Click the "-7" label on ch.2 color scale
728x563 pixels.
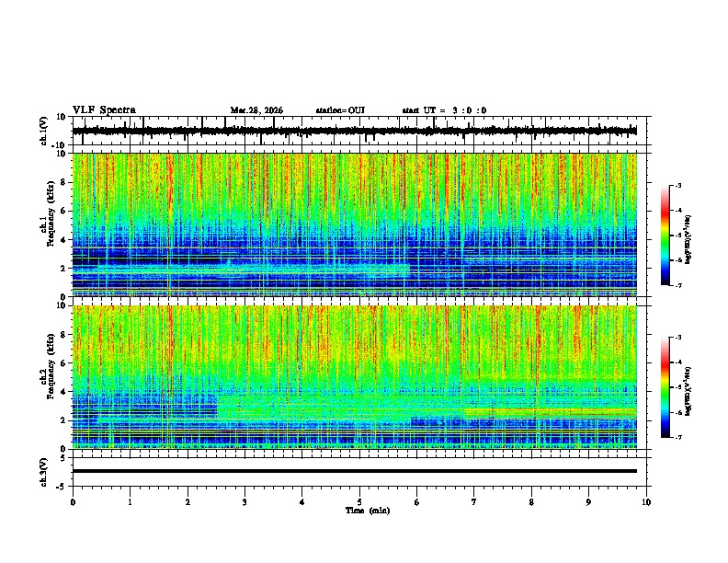click(x=678, y=437)
